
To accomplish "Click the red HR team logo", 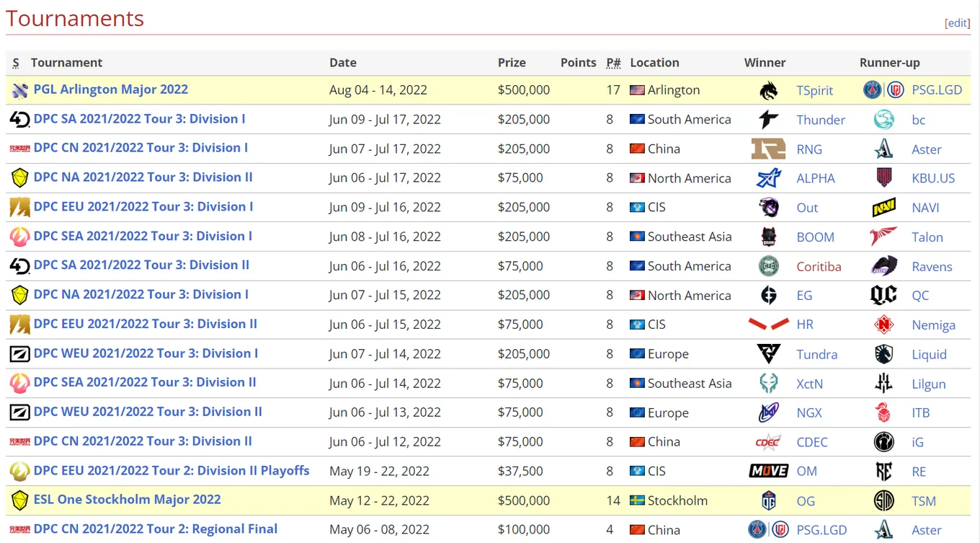I will (768, 325).
